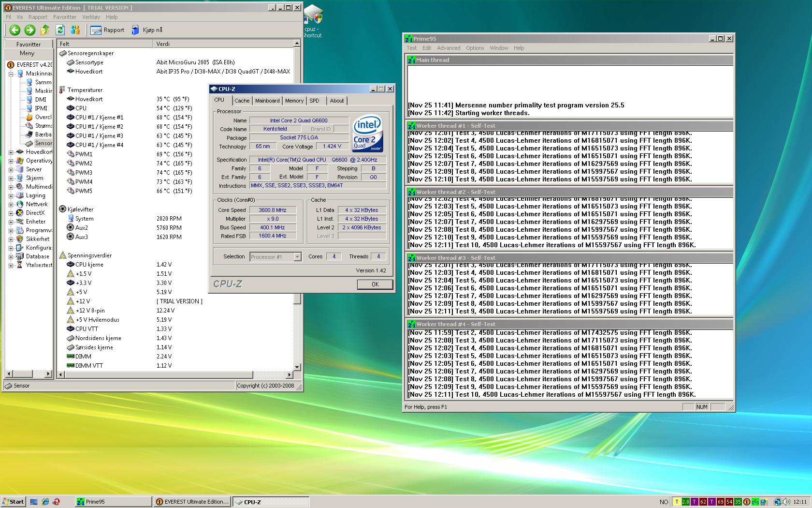Click the green Forward arrow in EVEREST toolbar
812x508 pixels.
click(30, 30)
